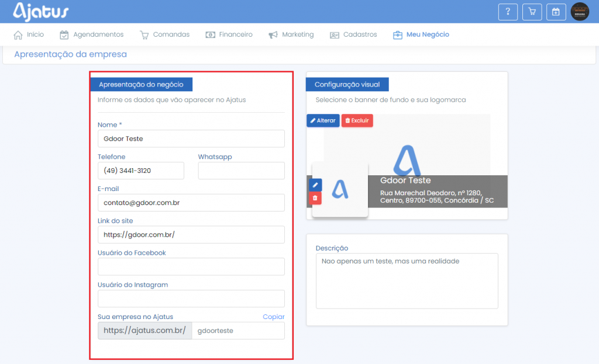This screenshot has width=599, height=364.
Task: Click the Descrição text area
Action: point(407,281)
